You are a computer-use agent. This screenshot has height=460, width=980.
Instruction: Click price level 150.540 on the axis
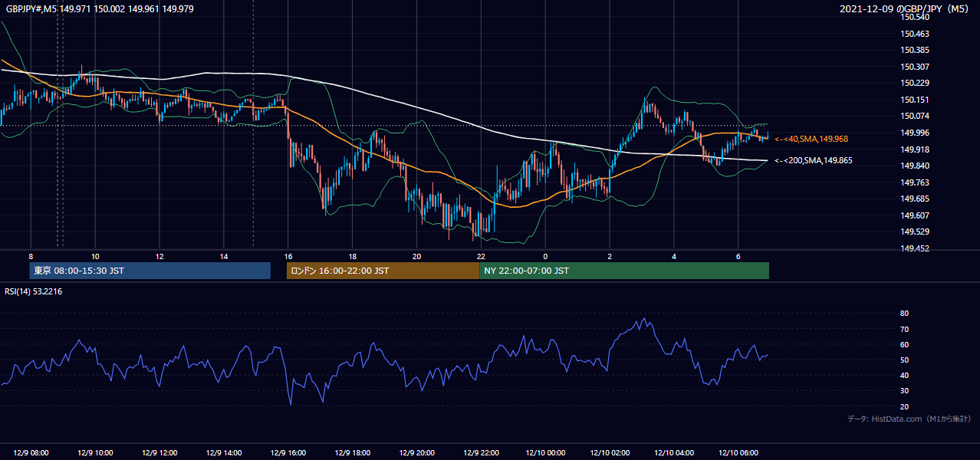(914, 17)
